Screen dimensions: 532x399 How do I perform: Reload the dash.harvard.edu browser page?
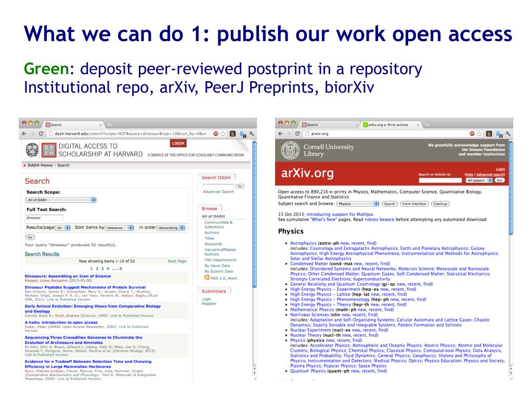tap(41, 134)
